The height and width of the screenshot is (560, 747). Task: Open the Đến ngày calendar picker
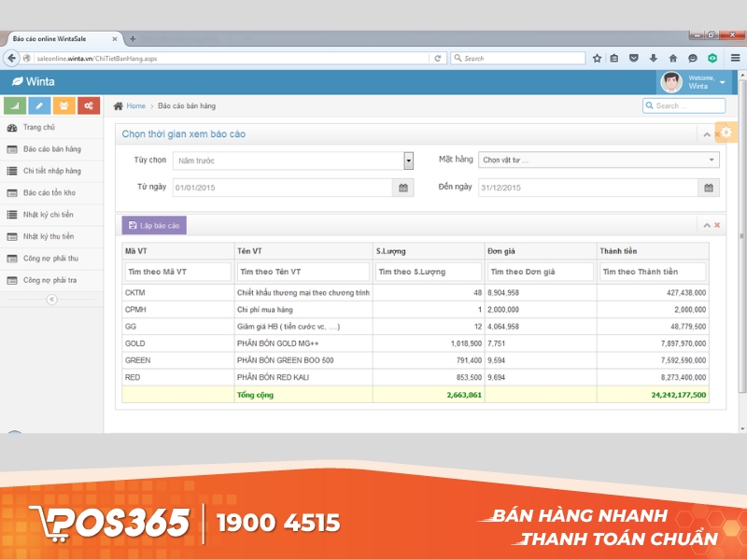click(709, 188)
